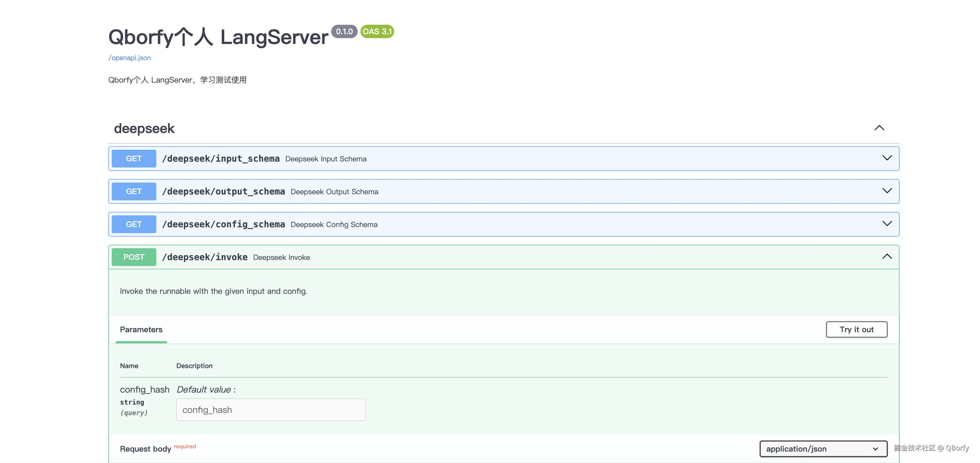Click the /deepseek/output_schema path text

tap(223, 191)
